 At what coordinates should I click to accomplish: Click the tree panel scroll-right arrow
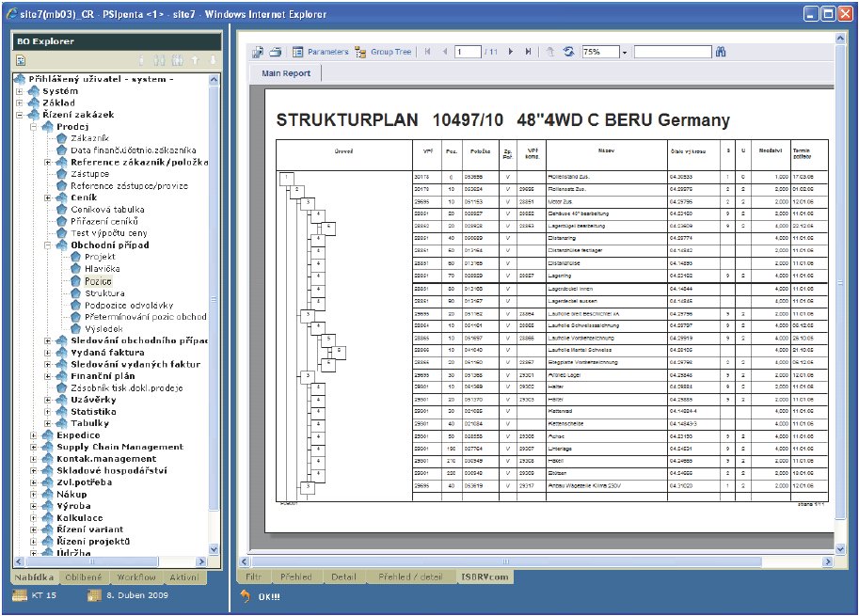coord(201,561)
